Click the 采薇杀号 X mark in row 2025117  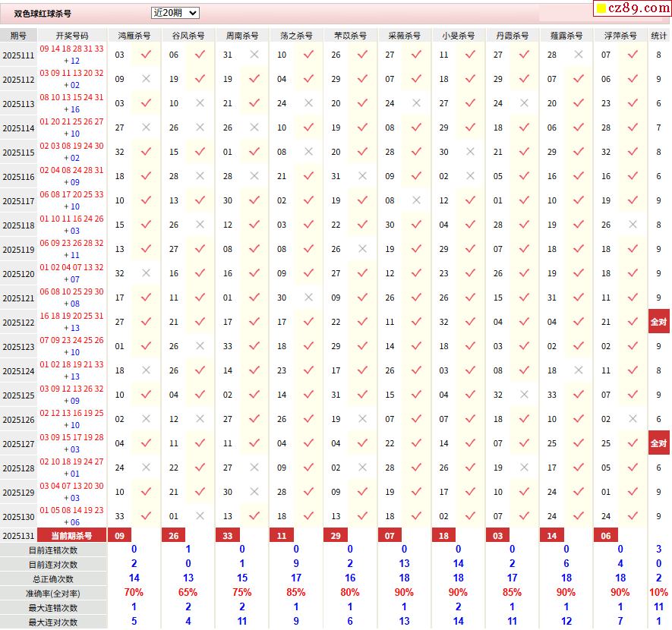tap(416, 200)
